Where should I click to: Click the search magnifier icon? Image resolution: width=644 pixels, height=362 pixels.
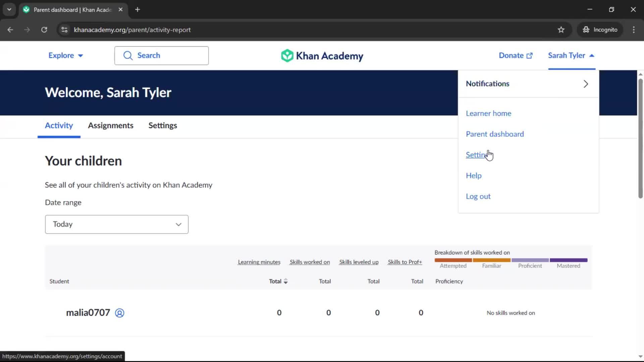[128, 56]
